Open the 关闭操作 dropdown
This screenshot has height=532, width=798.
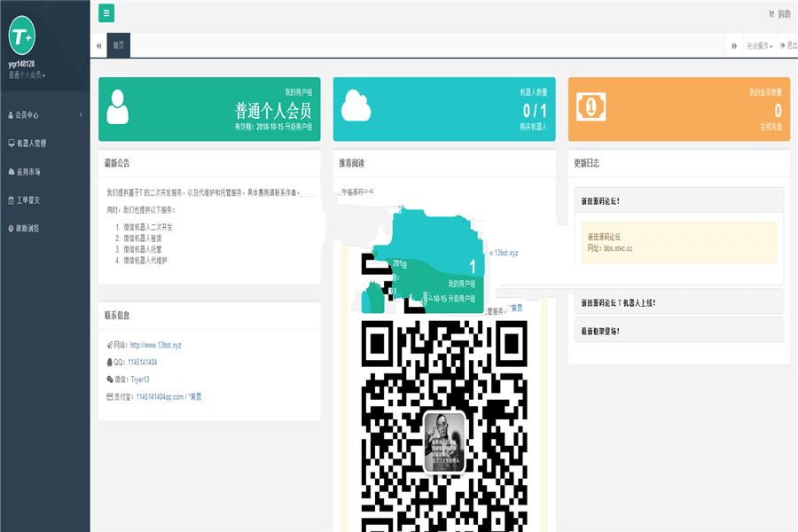759,46
